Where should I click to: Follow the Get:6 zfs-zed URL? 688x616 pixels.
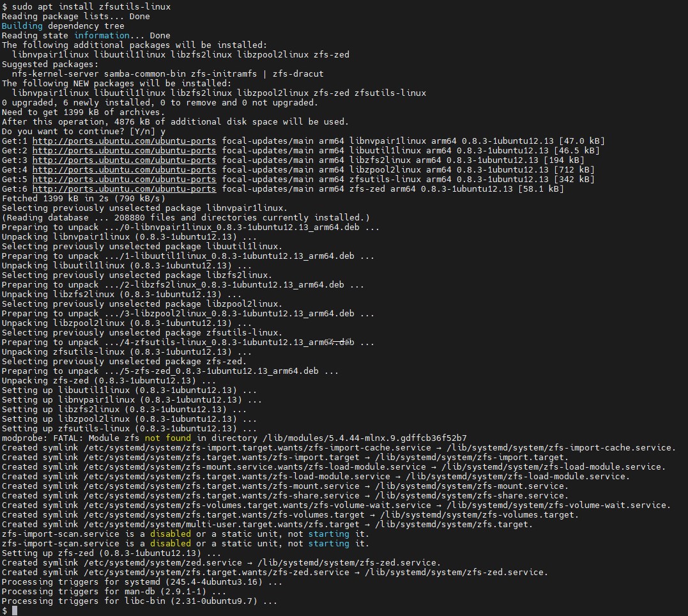click(x=124, y=189)
